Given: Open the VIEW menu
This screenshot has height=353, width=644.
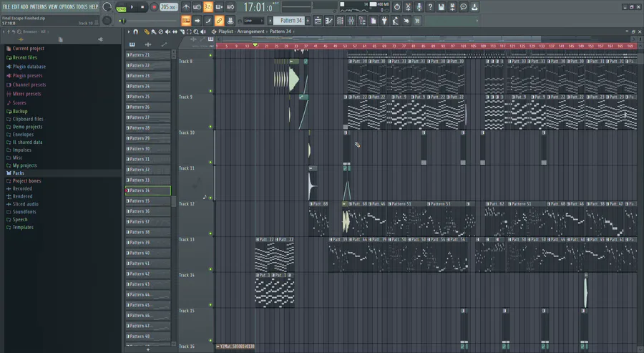Looking at the screenshot, I should tap(53, 6).
